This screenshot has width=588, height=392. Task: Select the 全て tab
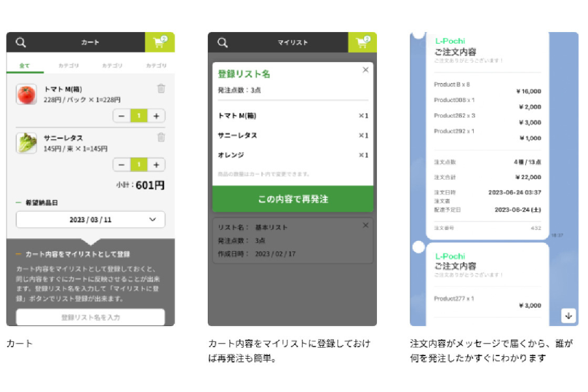click(25, 65)
